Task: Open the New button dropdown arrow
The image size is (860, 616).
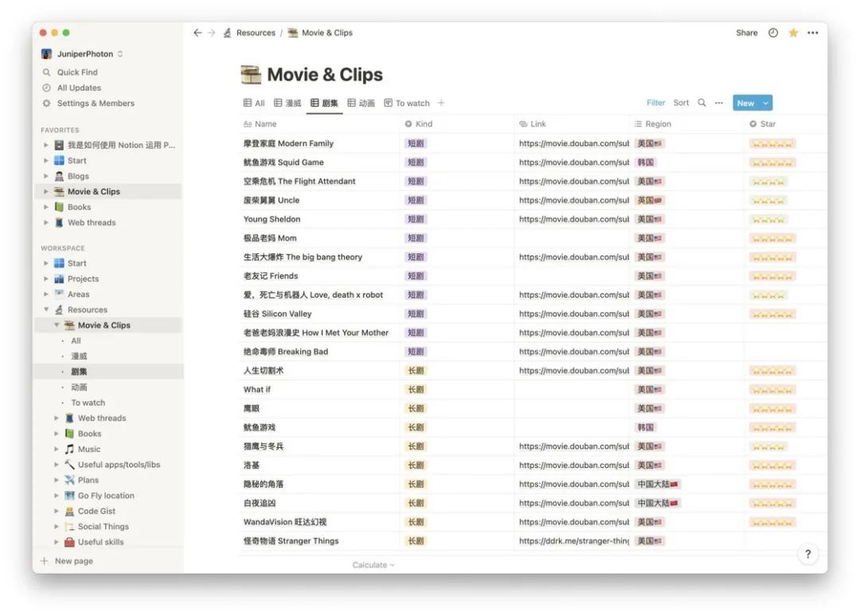Action: [766, 103]
